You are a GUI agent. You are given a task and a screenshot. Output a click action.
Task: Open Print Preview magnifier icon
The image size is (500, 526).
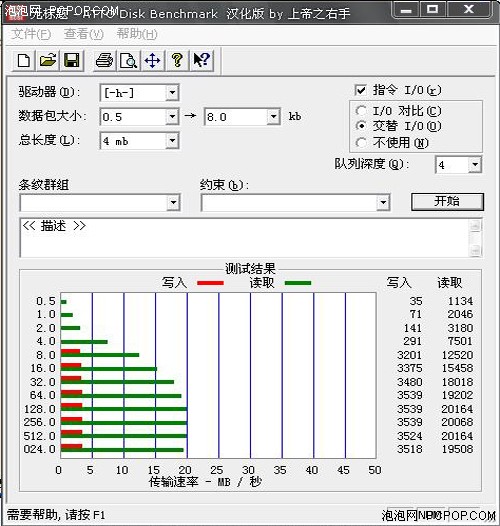pos(129,61)
